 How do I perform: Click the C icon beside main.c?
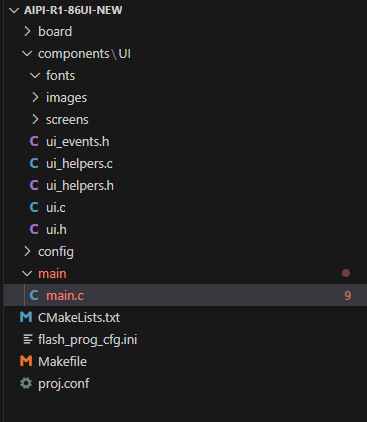coord(34,295)
